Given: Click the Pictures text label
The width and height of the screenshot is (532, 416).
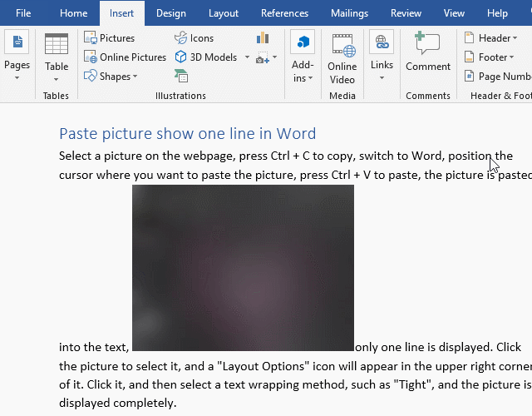Looking at the screenshot, I should (117, 38).
